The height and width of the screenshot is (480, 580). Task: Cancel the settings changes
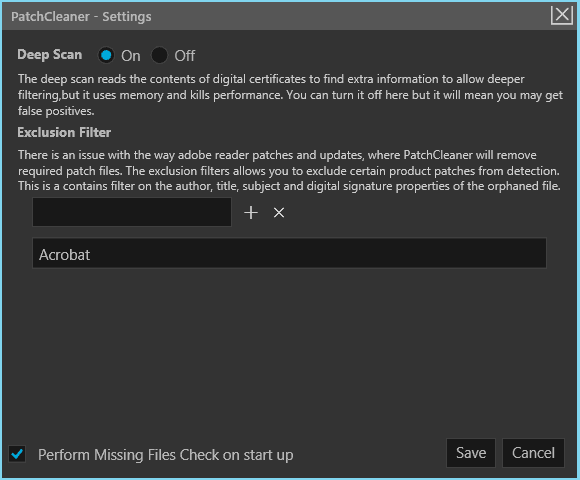[x=533, y=453]
